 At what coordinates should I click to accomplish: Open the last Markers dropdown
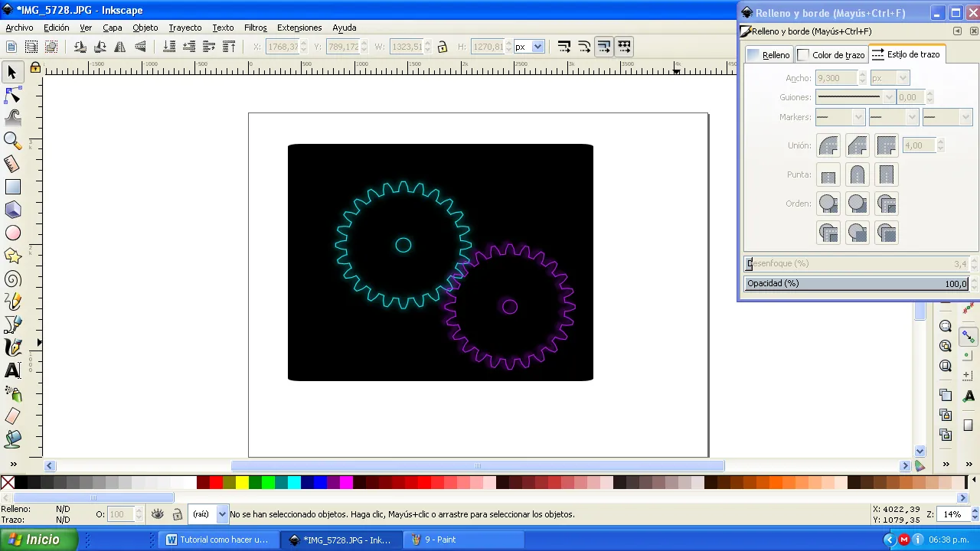pos(947,117)
